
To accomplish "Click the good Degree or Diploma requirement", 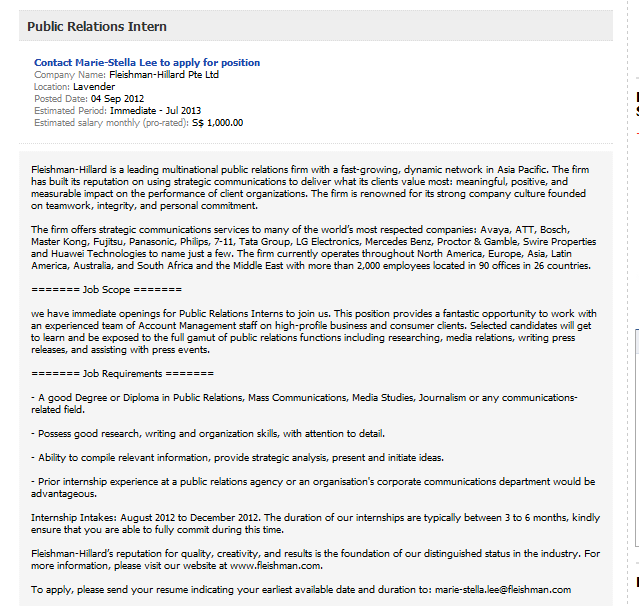I will [304, 403].
